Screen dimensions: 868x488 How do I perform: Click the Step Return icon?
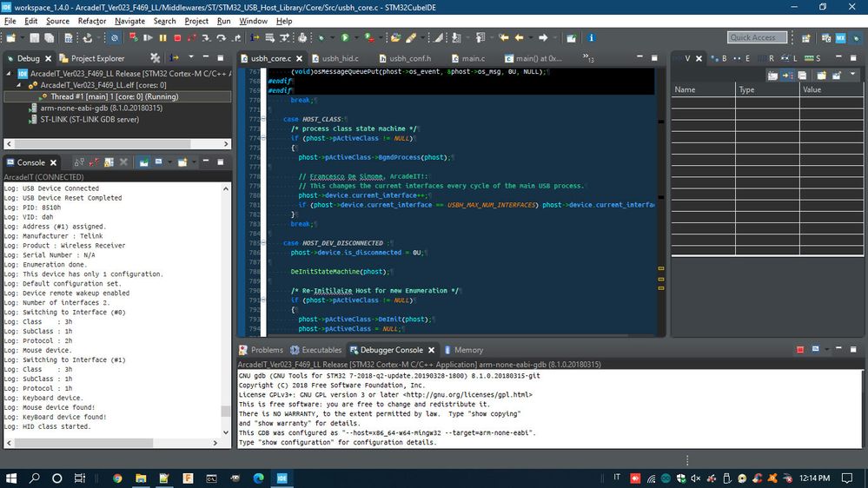[x=236, y=37]
